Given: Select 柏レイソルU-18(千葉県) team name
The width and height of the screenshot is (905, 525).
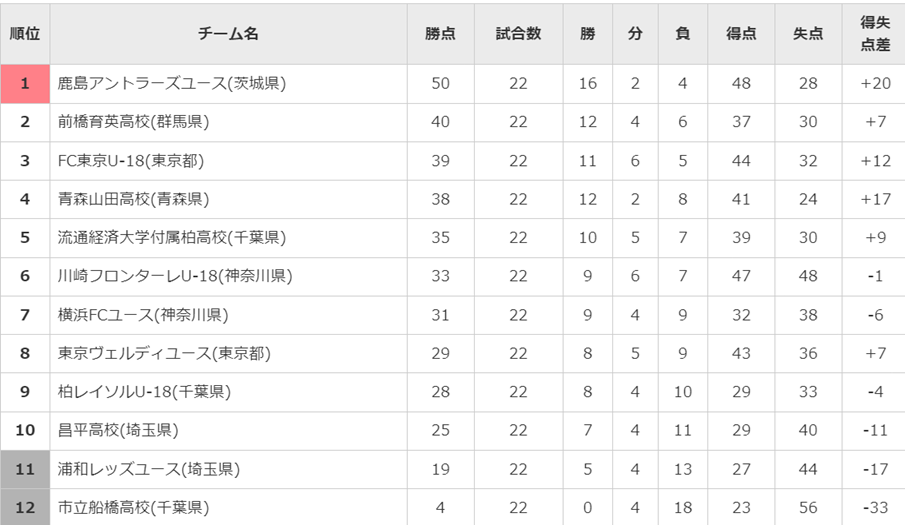Looking at the screenshot, I should [140, 392].
